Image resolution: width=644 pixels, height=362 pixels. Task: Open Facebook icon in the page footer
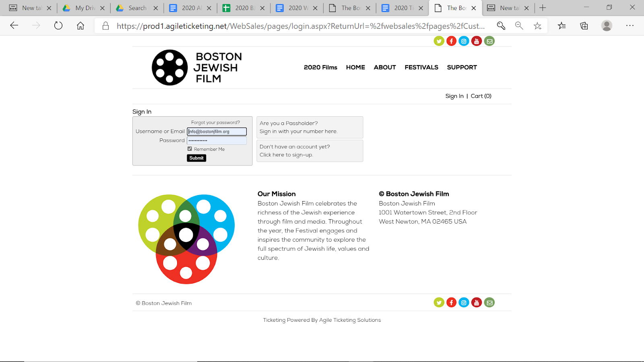[452, 302]
